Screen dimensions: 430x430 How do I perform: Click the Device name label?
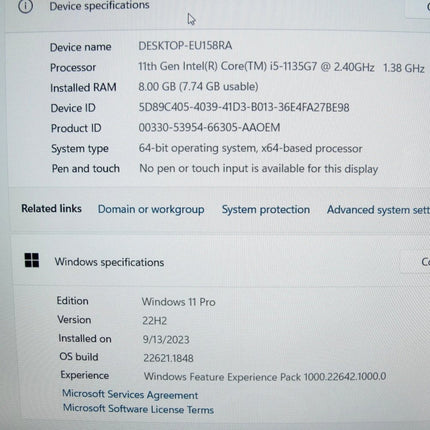pos(81,47)
